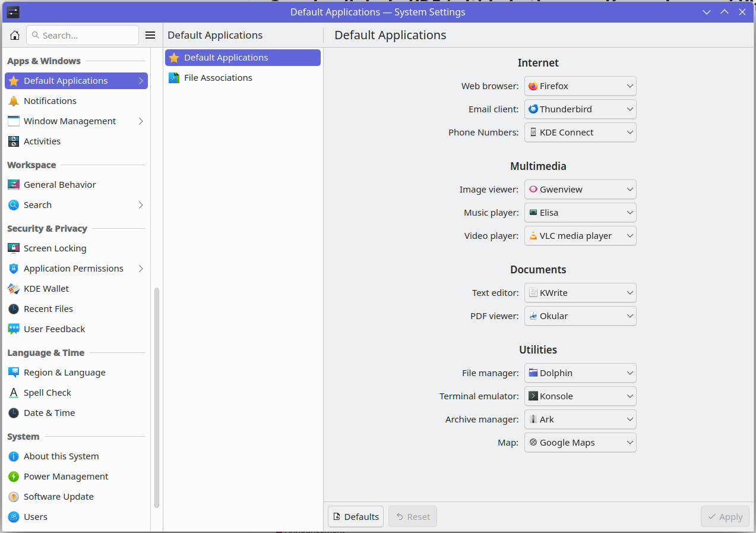Click the Defaults button
The height and width of the screenshot is (533, 756).
[x=356, y=516]
